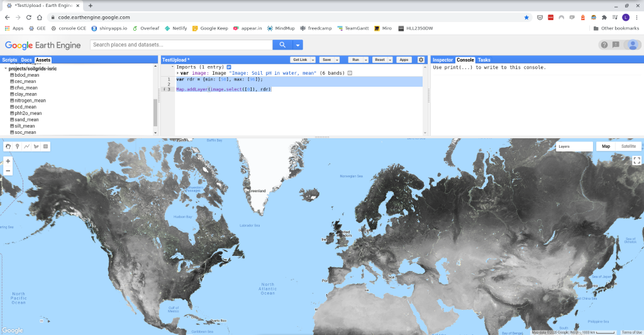
Task: Select the draw line tool
Action: point(26,146)
